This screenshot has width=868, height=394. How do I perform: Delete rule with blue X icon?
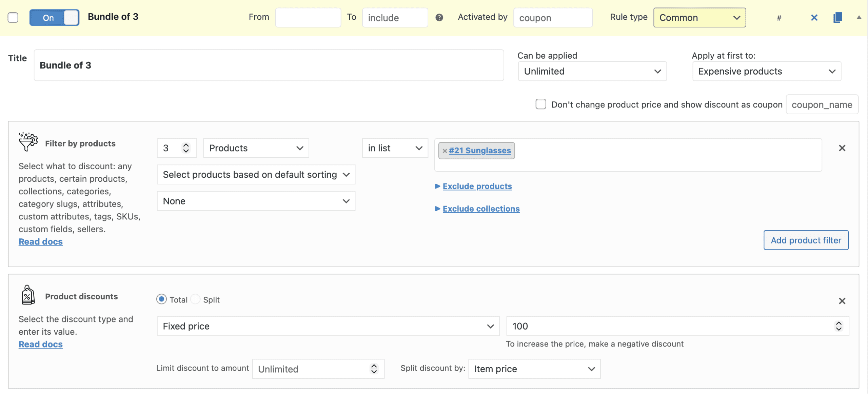[814, 18]
